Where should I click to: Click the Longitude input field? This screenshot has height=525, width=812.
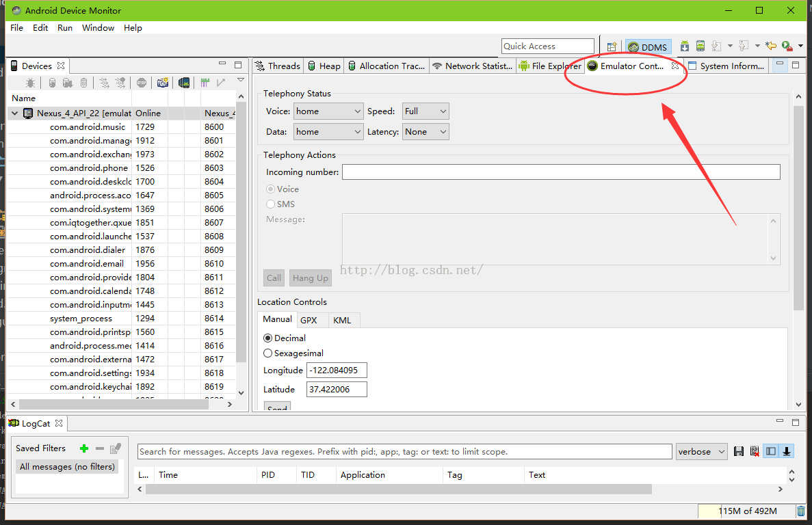[x=337, y=371]
